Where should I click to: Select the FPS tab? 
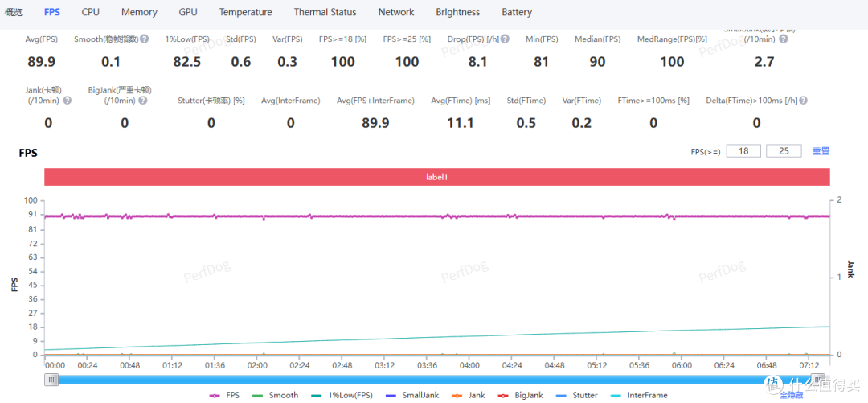click(52, 11)
